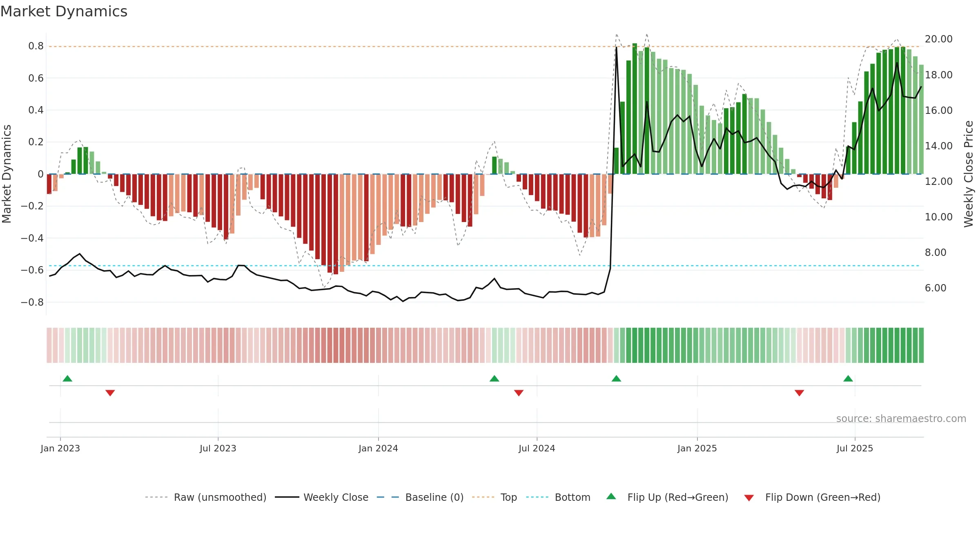This screenshot has width=980, height=551.
Task: Click the green flip-up triangle near Jan 2023
Action: [x=67, y=378]
